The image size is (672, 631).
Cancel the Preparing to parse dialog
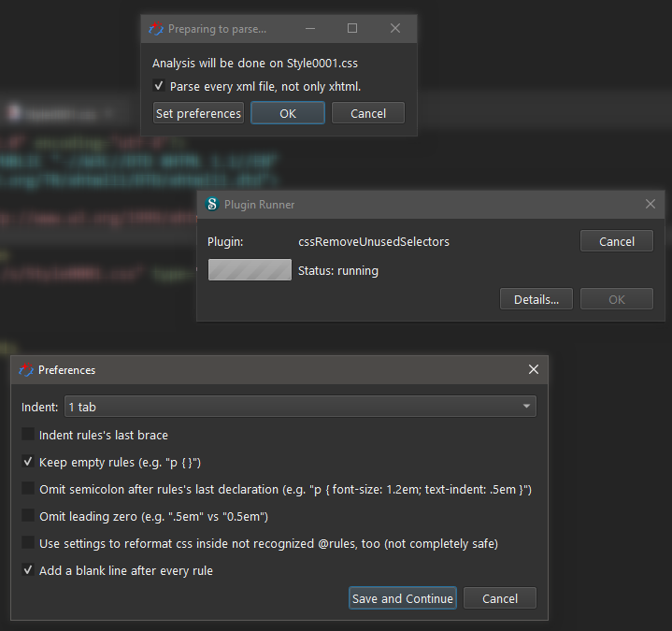click(368, 113)
